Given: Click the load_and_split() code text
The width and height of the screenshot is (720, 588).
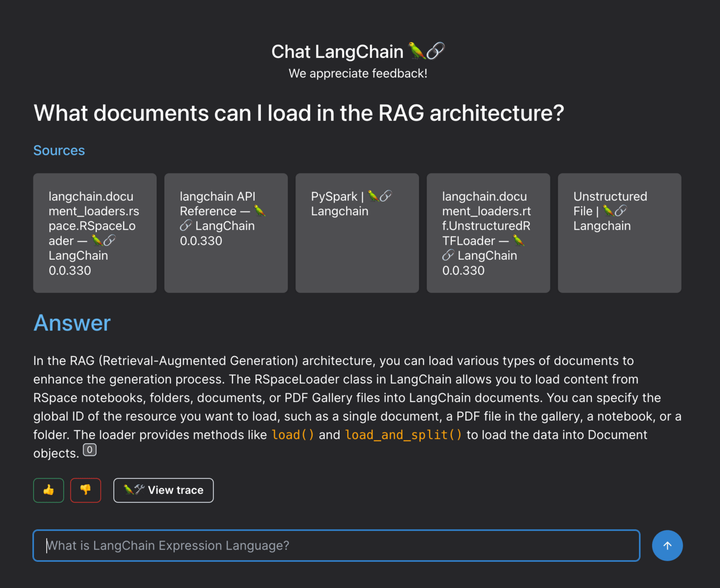Looking at the screenshot, I should point(403,435).
